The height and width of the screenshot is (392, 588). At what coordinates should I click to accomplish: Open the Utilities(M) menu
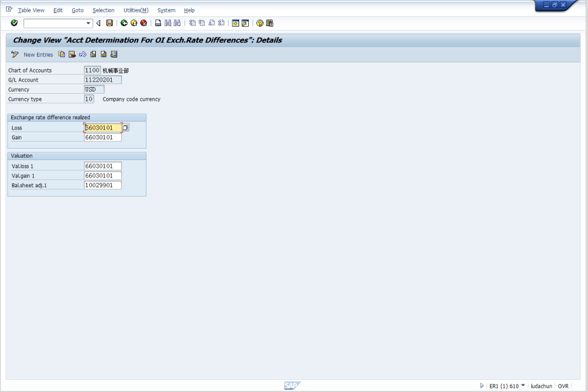point(136,10)
